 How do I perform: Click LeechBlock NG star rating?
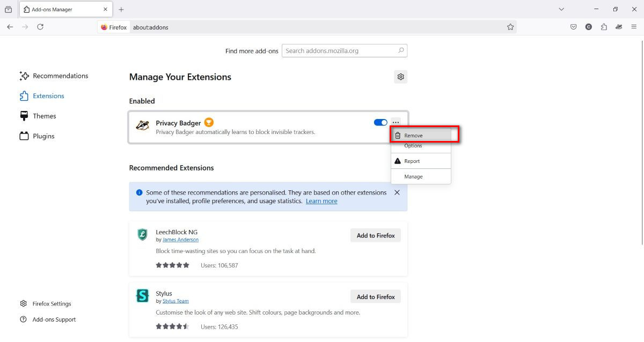tap(172, 265)
